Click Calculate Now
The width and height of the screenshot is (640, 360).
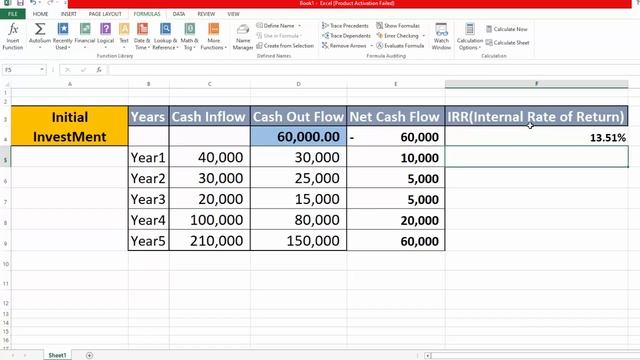point(507,29)
